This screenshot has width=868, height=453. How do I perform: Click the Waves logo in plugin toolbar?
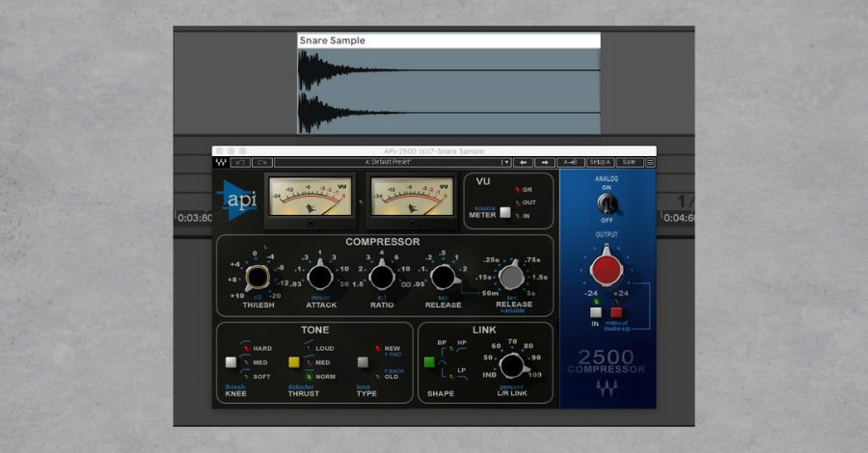[221, 163]
